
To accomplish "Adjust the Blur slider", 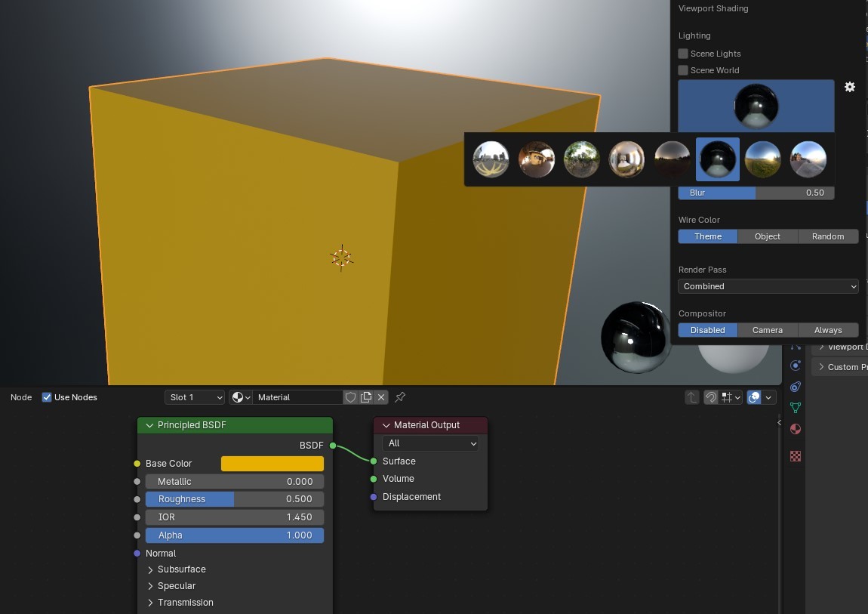I will (756, 193).
